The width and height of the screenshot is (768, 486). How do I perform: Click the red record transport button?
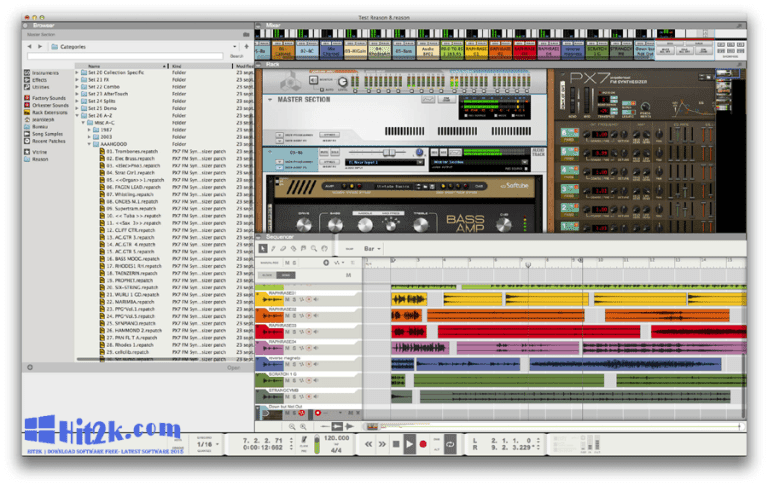pyautogui.click(x=423, y=444)
